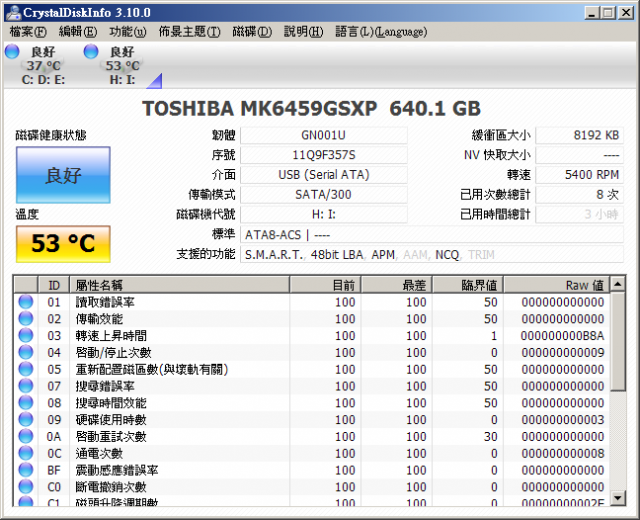Click the supported features field with S.M.A.R.T.

(432, 255)
